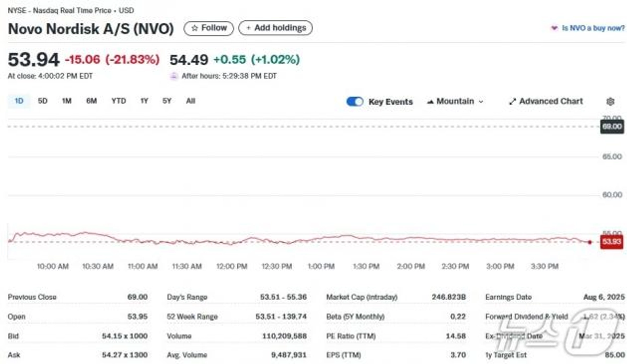Screen dimensions: 627x364
Task: Click the purple heart icon beside NVO buy prompt
Action: [554, 28]
